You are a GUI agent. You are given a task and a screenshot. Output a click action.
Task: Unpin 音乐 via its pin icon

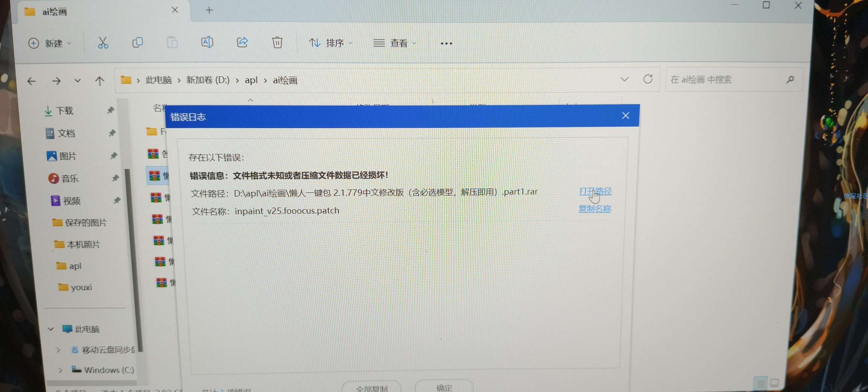coord(115,178)
